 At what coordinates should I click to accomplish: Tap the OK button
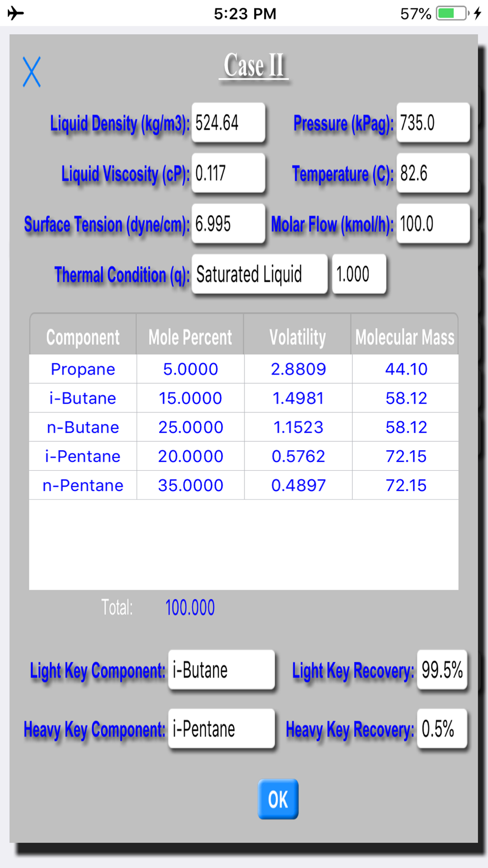[x=278, y=799]
